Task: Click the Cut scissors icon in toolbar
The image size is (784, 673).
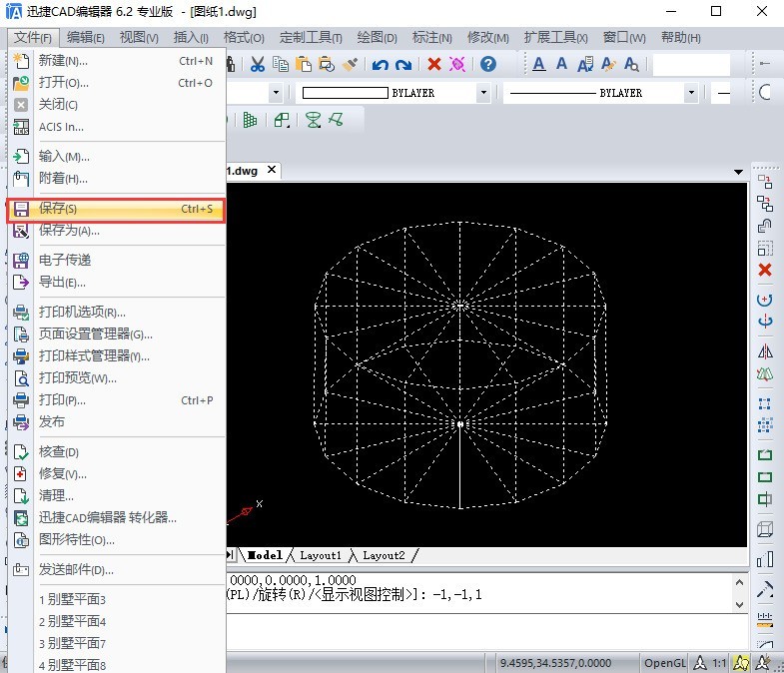Action: click(257, 64)
